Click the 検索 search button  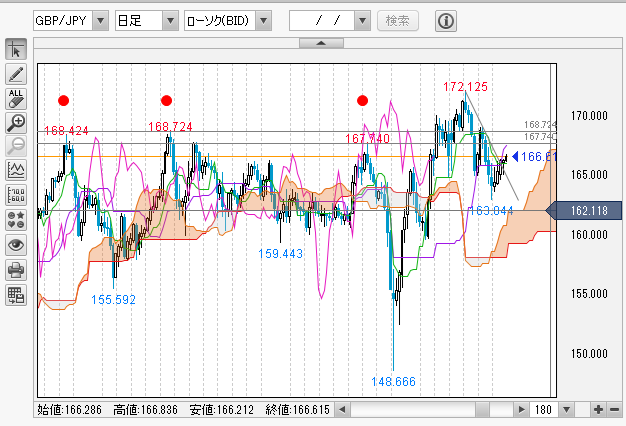[398, 21]
